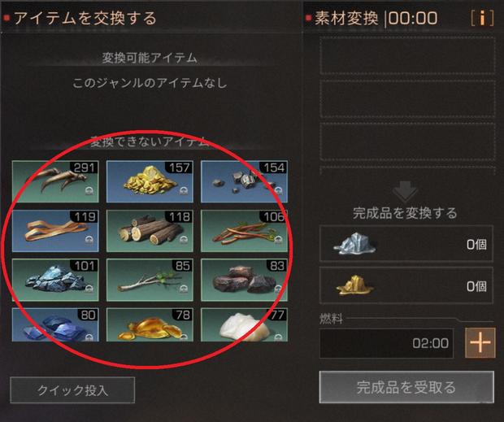Select the amber resin item with 78

coord(150,324)
